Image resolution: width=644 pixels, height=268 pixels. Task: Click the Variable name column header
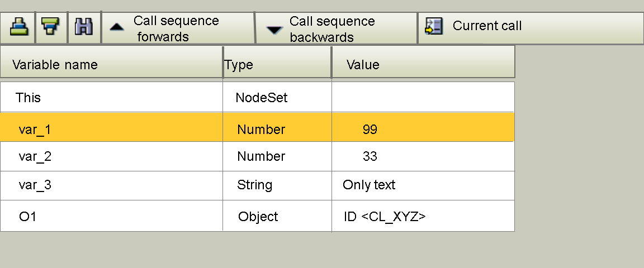55,65
